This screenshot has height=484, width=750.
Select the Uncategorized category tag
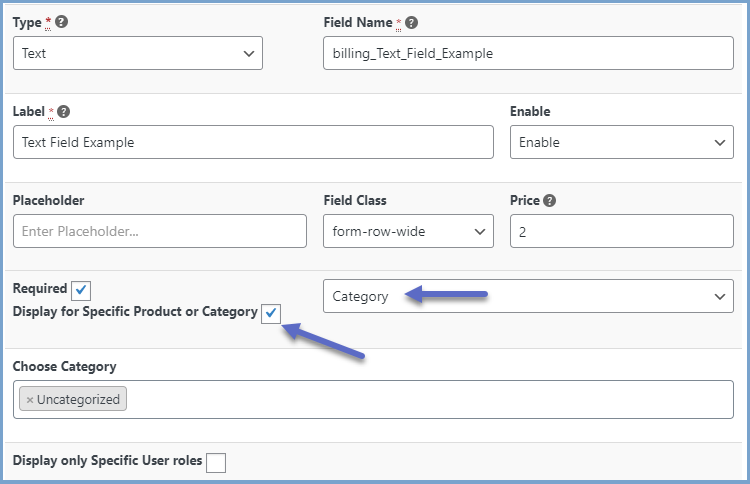point(78,400)
